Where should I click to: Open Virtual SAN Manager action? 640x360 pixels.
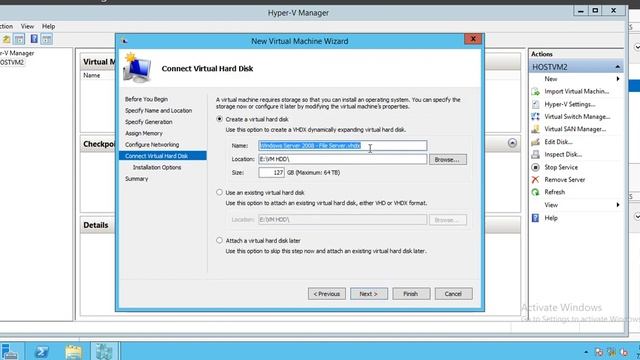click(575, 129)
